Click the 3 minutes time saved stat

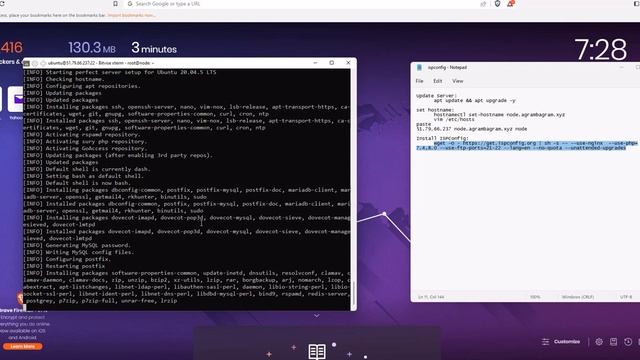(154, 48)
